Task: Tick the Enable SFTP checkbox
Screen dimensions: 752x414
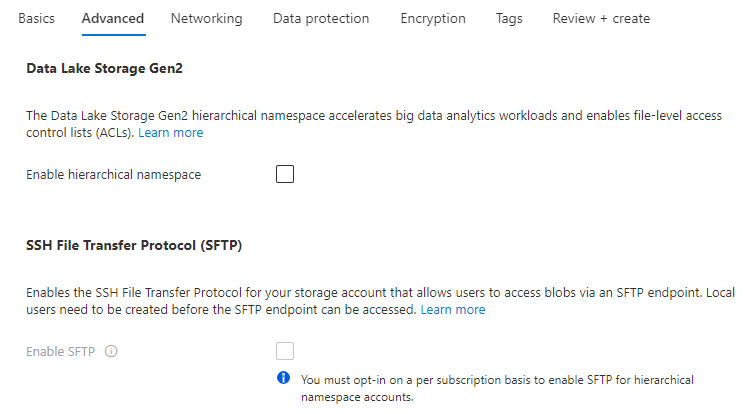Action: pyautogui.click(x=285, y=351)
